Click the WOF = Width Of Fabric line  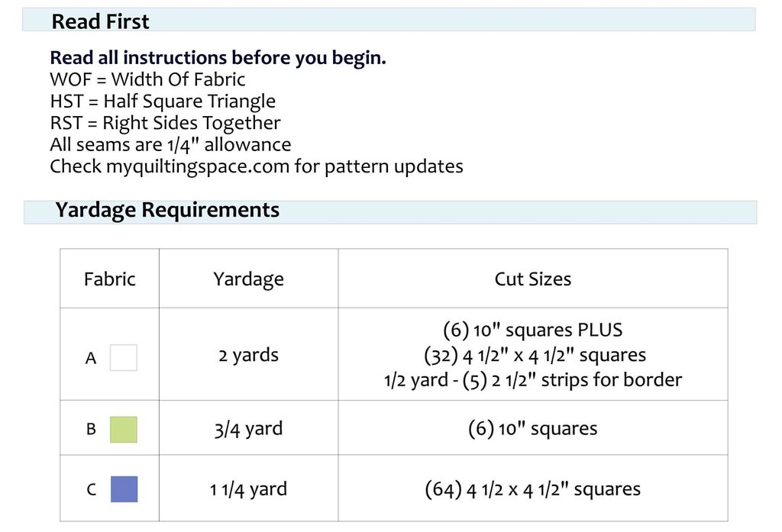click(147, 79)
